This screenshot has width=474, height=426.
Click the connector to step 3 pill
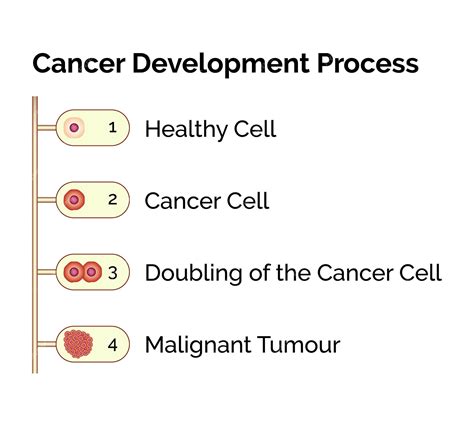click(47, 272)
